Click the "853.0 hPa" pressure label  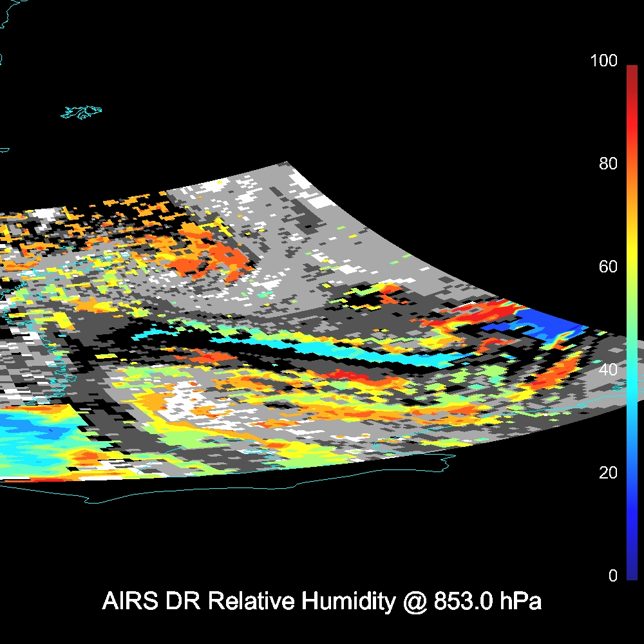pyautogui.click(x=487, y=601)
